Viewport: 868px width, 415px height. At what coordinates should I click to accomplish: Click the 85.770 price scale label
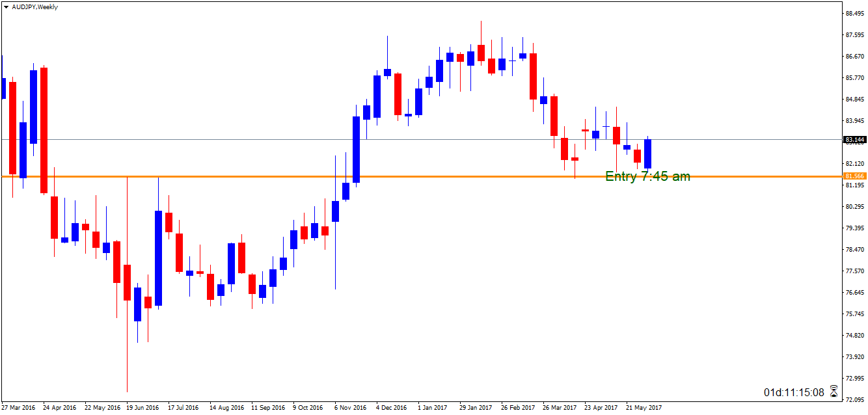[x=854, y=78]
